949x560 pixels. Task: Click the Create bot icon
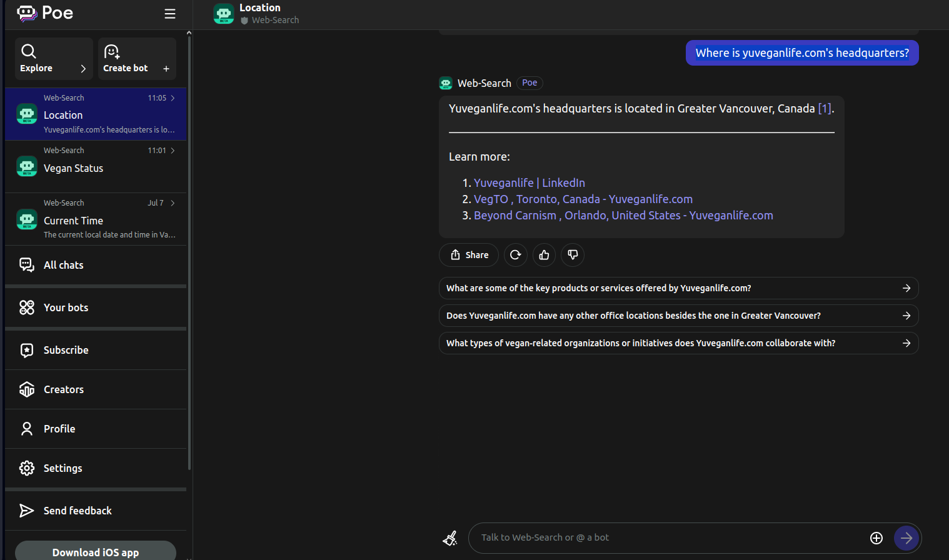pyautogui.click(x=112, y=51)
